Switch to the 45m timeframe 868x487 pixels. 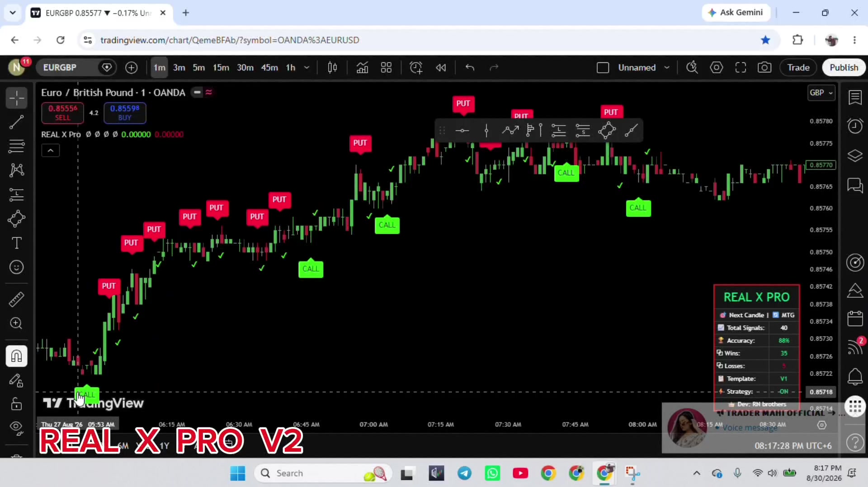269,67
